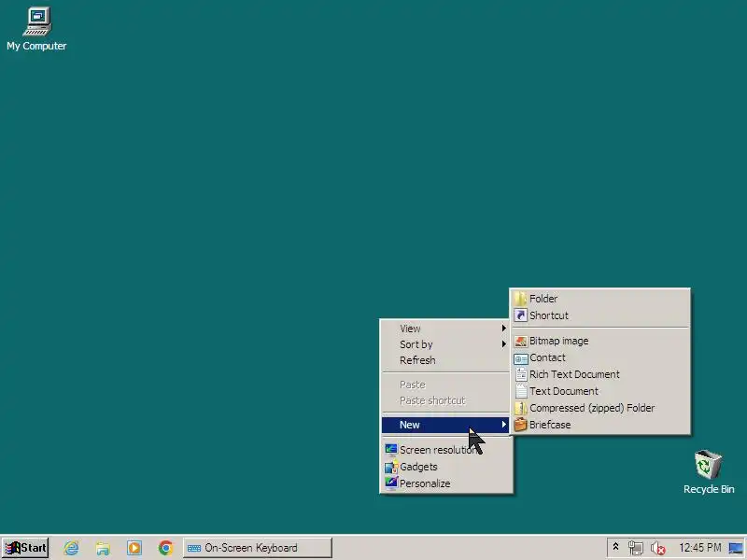This screenshot has height=560, width=747.
Task: Open the network tray icon
Action: pos(636,548)
